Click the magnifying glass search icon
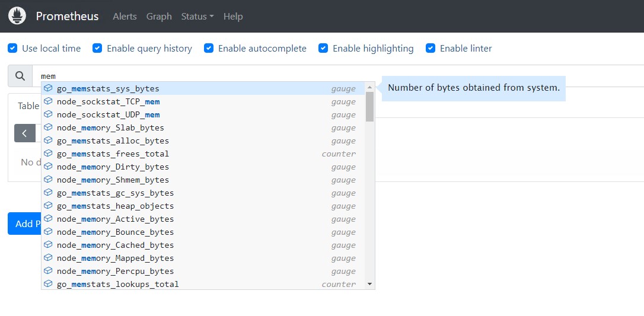 pos(20,76)
